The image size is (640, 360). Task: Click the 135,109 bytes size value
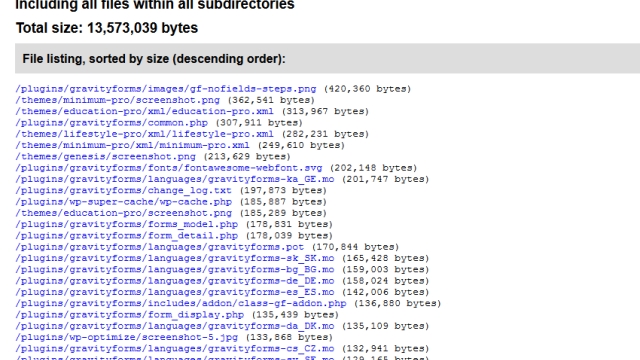(385, 326)
